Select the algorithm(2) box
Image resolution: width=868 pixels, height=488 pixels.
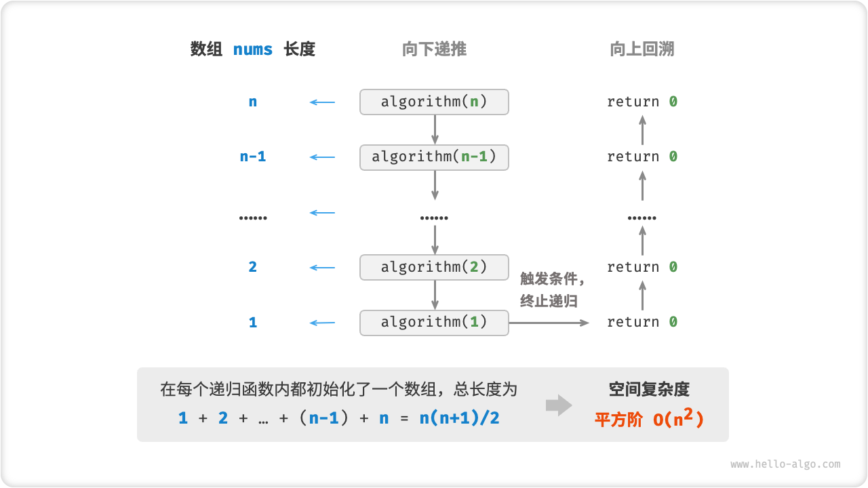coord(434,267)
